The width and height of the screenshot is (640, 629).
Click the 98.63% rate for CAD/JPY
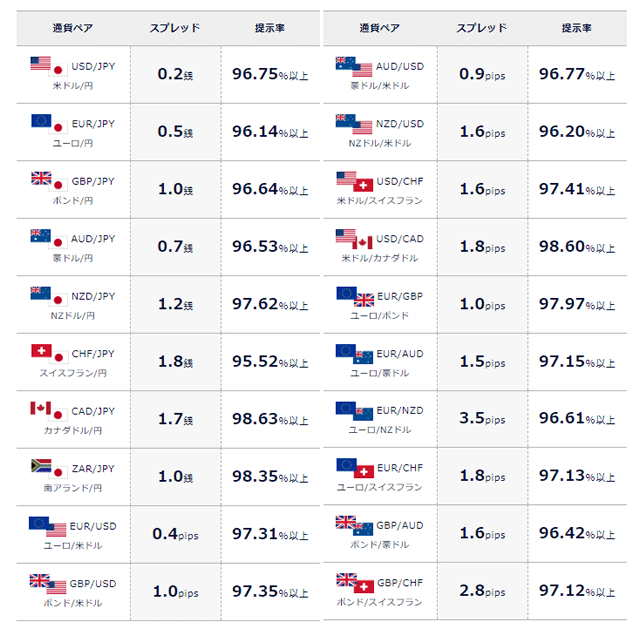(270, 419)
